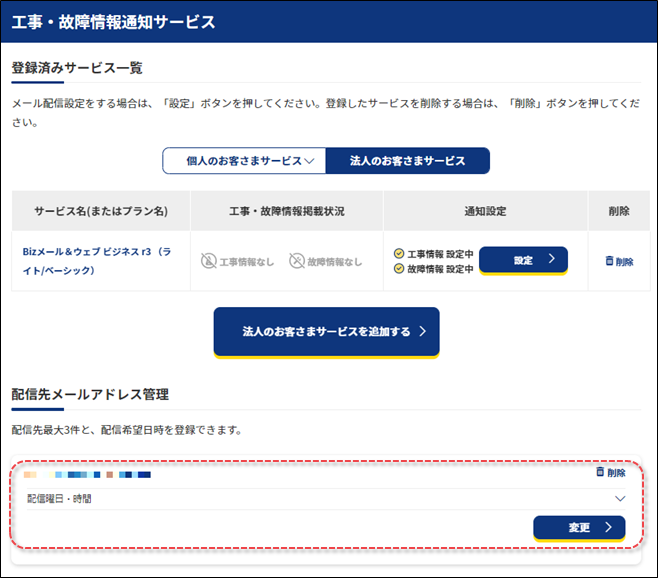Click the 配信曜日・時間 label
Viewport: 658px width, 578px height.
click(59, 499)
